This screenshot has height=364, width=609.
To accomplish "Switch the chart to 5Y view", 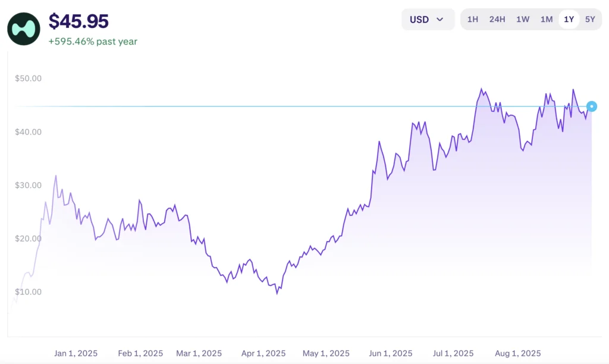I will 589,19.
